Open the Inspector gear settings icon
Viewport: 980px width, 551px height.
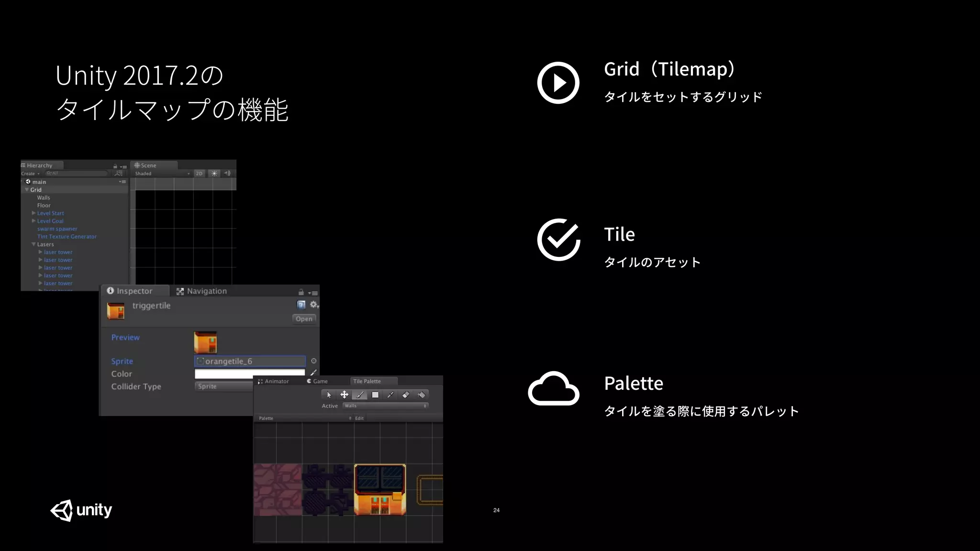(314, 305)
